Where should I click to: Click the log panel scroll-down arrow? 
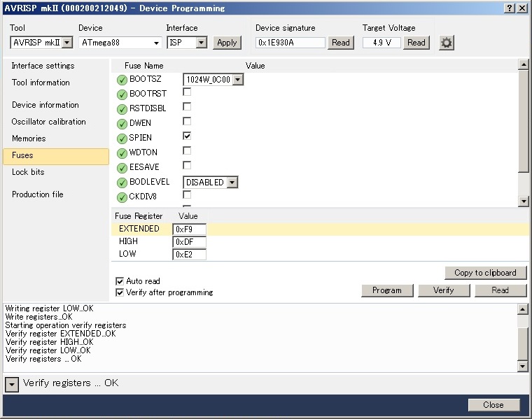pos(522,366)
